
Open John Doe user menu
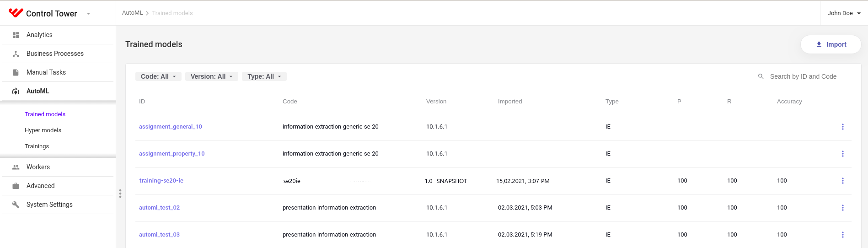point(844,13)
